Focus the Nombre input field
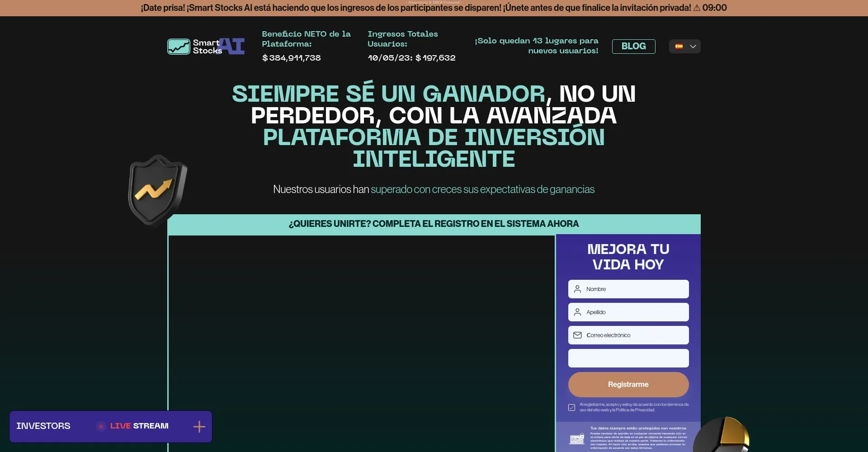 (628, 289)
